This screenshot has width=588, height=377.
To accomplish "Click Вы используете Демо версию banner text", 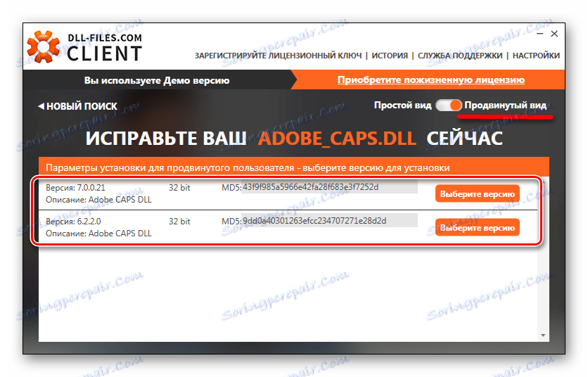I will pyautogui.click(x=157, y=81).
